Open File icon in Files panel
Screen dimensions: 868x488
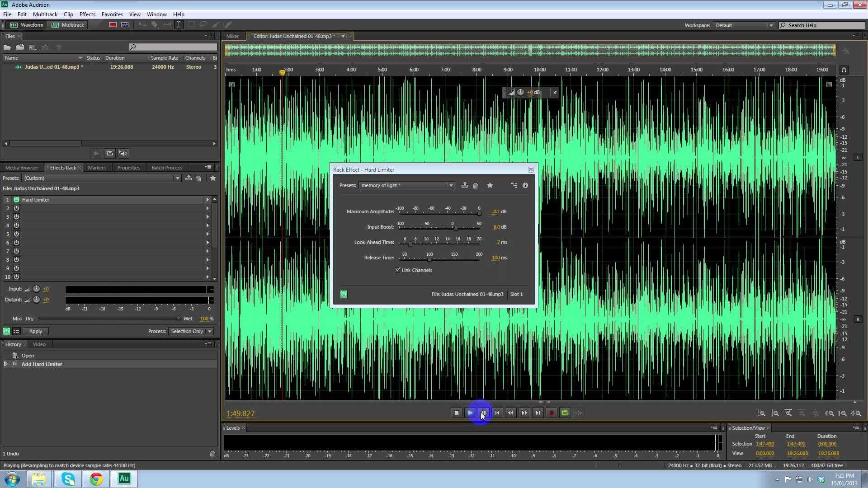[x=7, y=47]
